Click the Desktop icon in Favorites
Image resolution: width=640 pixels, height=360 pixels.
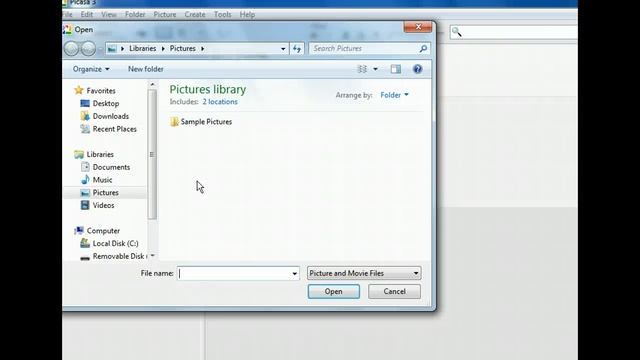tap(85, 103)
